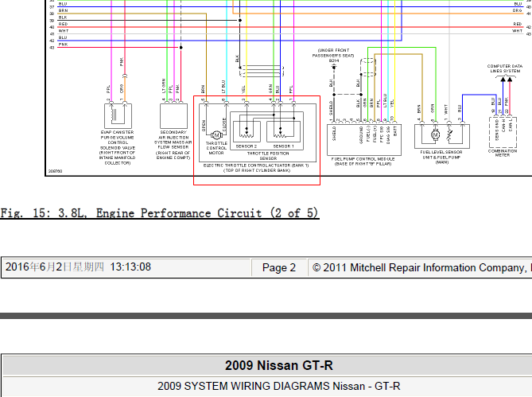532x397 pixels.
Task: Click '2009 SYSTEM WIRING DIAGRAMS Nissan - GT-R' subtitle
Action: tap(279, 386)
